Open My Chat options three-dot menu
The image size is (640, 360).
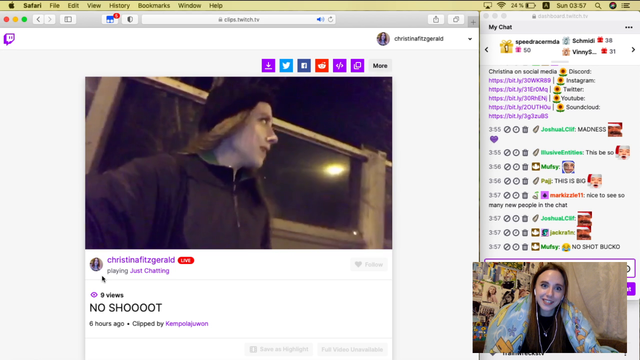point(629,27)
